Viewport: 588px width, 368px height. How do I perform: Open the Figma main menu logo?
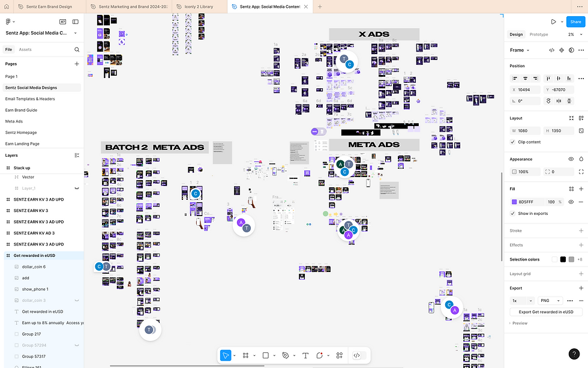click(x=8, y=22)
